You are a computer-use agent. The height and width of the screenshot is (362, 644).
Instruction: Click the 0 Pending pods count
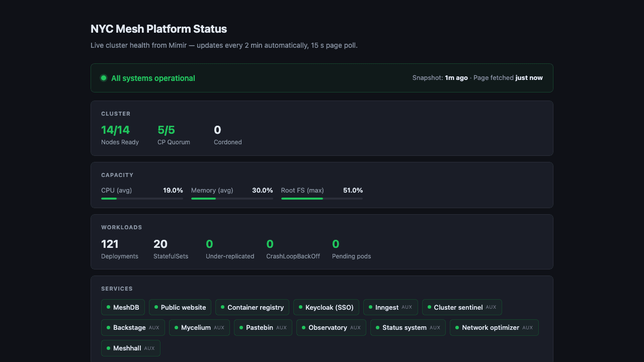pos(336,244)
